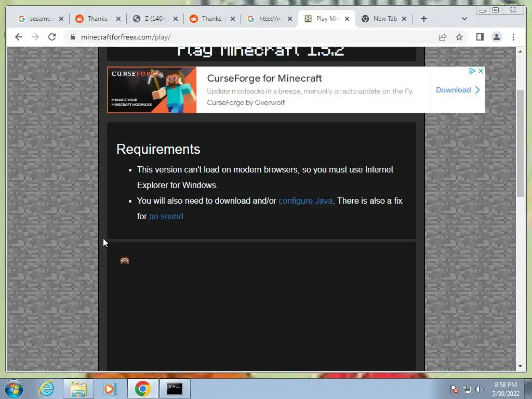Click page scrollbar down arrow
Screen dimensions: 532x399
pos(520,366)
